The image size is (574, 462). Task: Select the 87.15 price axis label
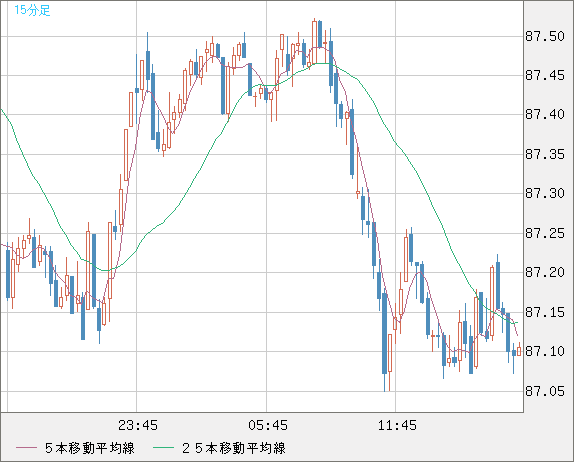tap(545, 312)
